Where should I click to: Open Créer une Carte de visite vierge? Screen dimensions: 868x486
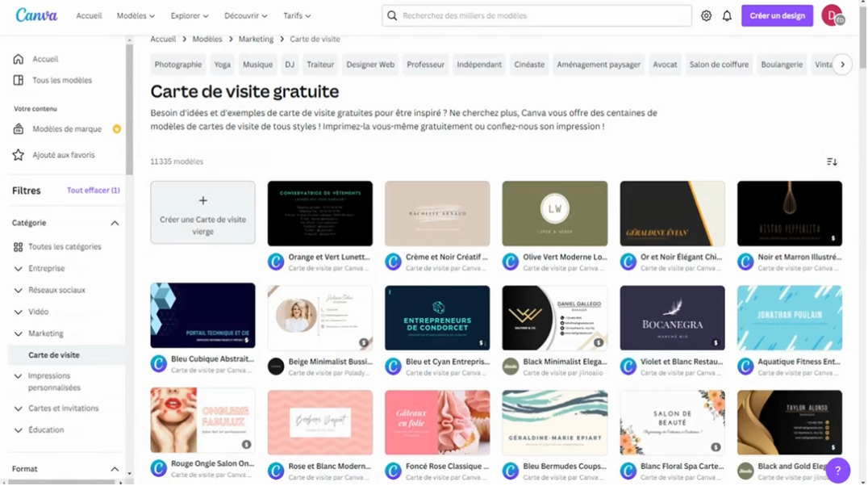pyautogui.click(x=202, y=212)
